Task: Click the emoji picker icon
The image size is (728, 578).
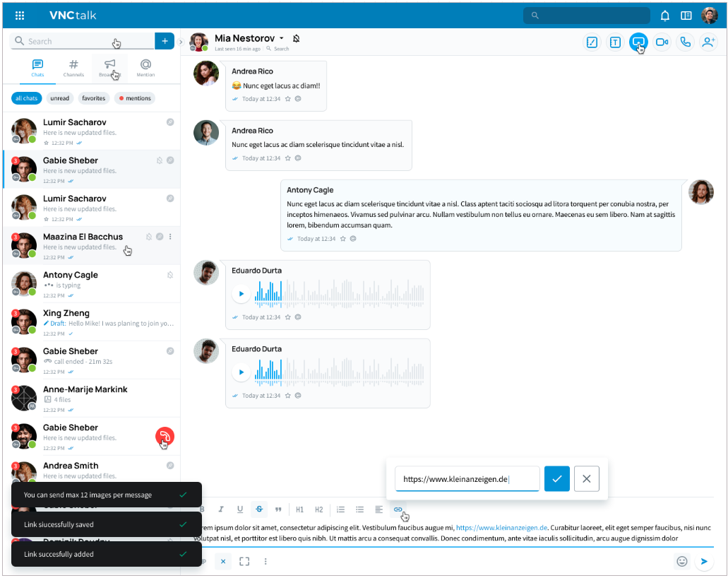Action: pos(681,561)
